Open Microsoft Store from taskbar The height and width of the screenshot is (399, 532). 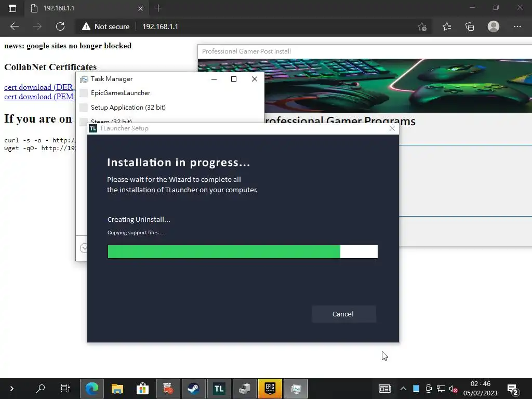(x=143, y=389)
